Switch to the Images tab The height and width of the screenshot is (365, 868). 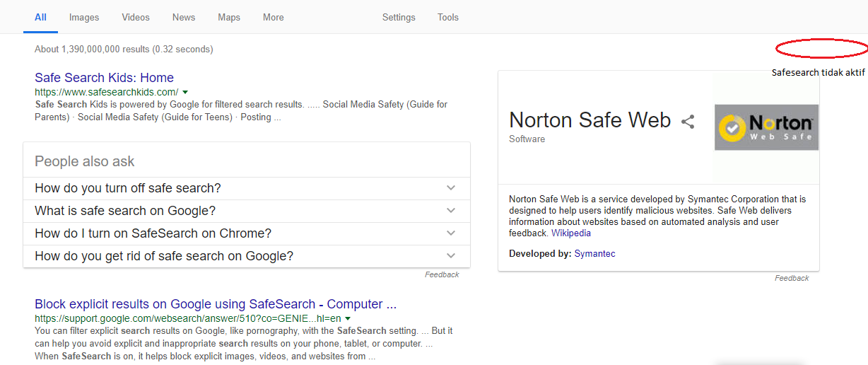(x=84, y=18)
